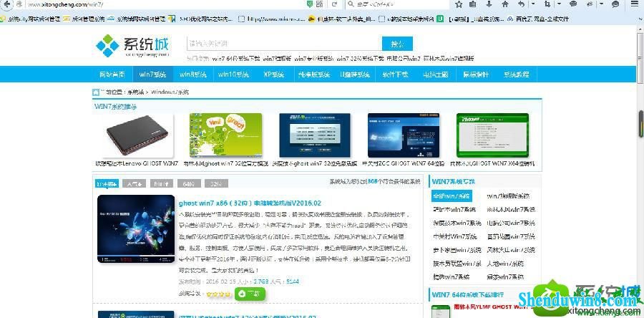The height and width of the screenshot is (318, 644).
Task: Click the four-star rating under first listing
Action: (218, 294)
